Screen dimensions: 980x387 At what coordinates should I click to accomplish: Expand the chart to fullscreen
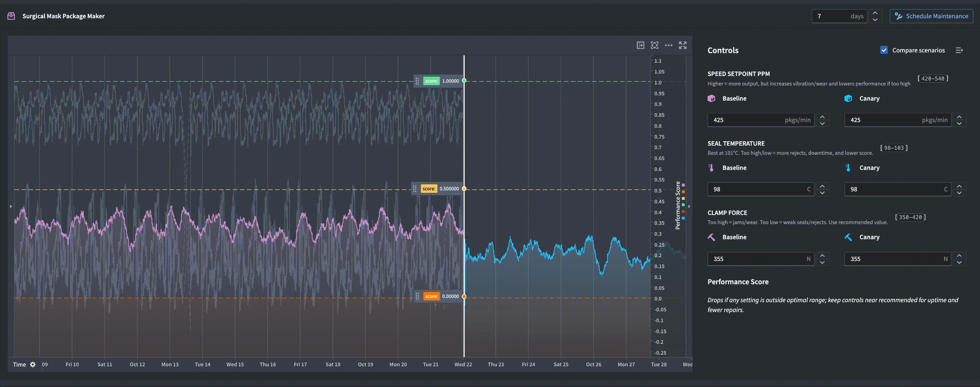(x=683, y=45)
